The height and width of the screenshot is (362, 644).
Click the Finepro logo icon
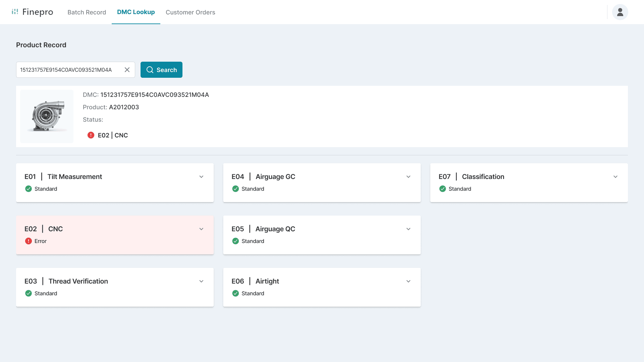tap(15, 12)
